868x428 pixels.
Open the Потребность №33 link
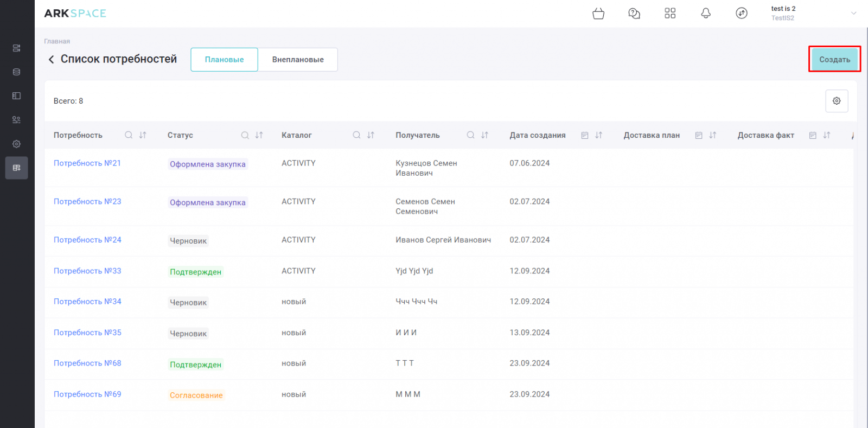point(87,271)
